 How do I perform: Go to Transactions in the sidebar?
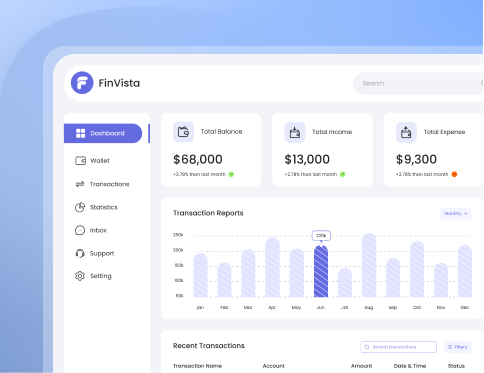point(102,184)
